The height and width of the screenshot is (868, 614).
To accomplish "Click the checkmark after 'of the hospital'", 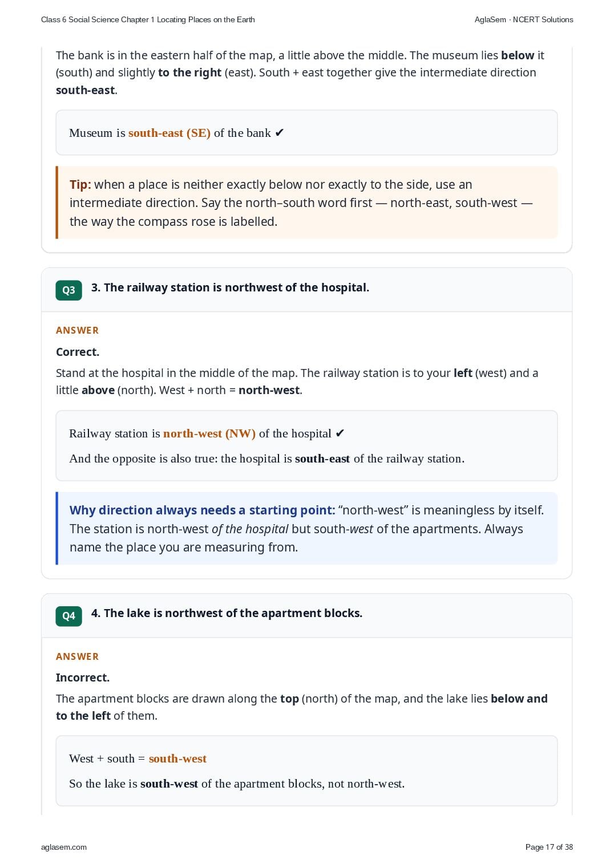I will click(x=340, y=433).
